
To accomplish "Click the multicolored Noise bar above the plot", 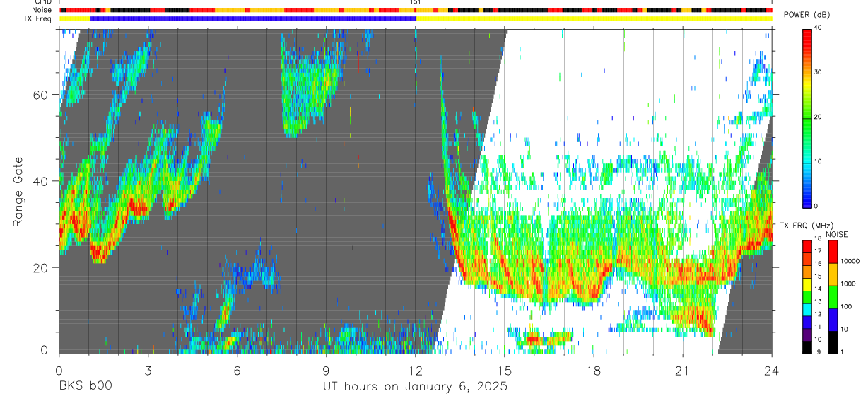I will [416, 10].
